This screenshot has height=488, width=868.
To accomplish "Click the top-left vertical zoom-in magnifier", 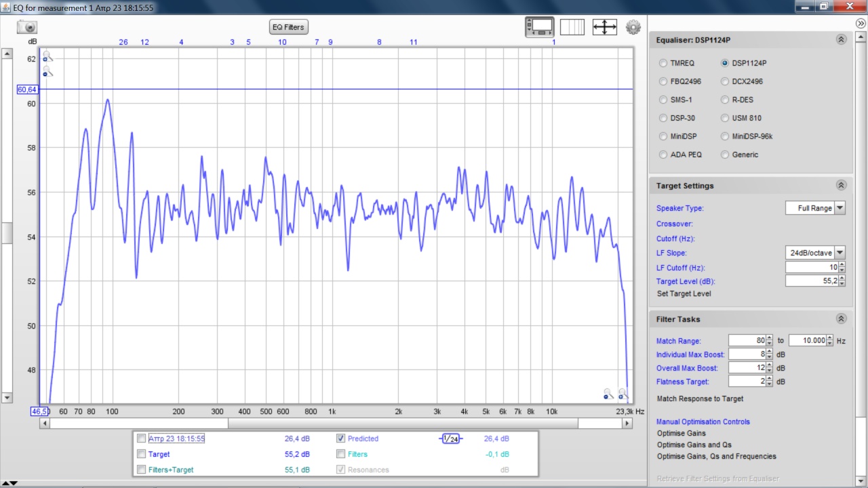I will coord(47,57).
